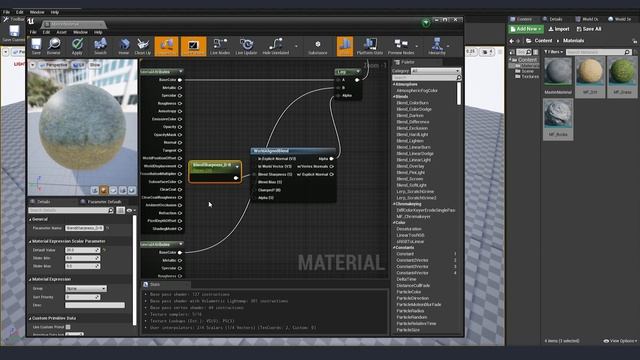640x360 pixels.
Task: Collapse the Blends category in Palette
Action: [394, 97]
